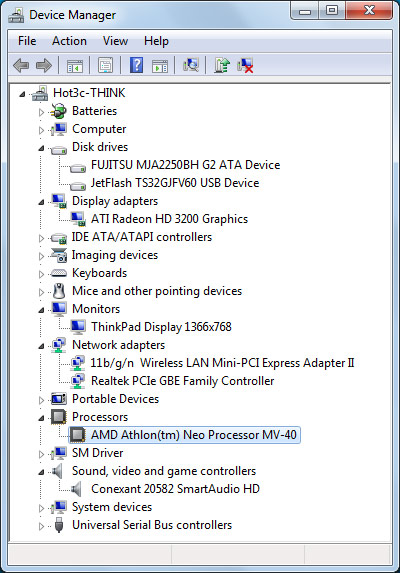Click the Monitors category icon
This screenshot has width=400, height=573.
(x=59, y=309)
